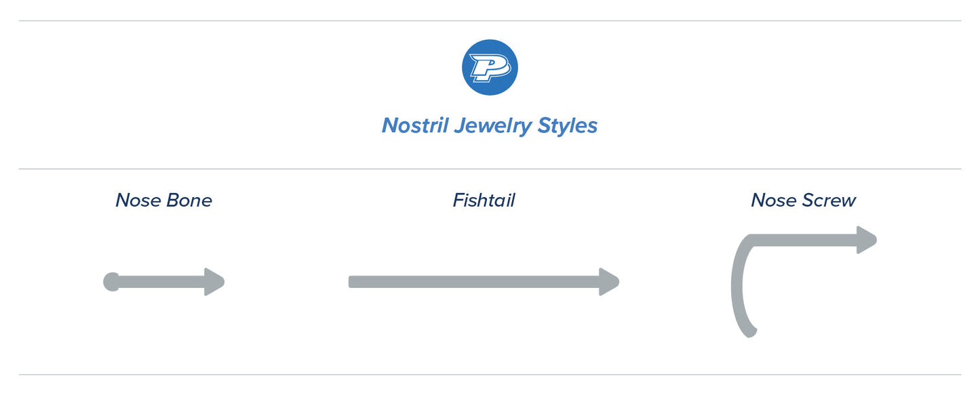Click the bottom horizontal divider line
The width and height of the screenshot is (980, 393).
coord(490,375)
